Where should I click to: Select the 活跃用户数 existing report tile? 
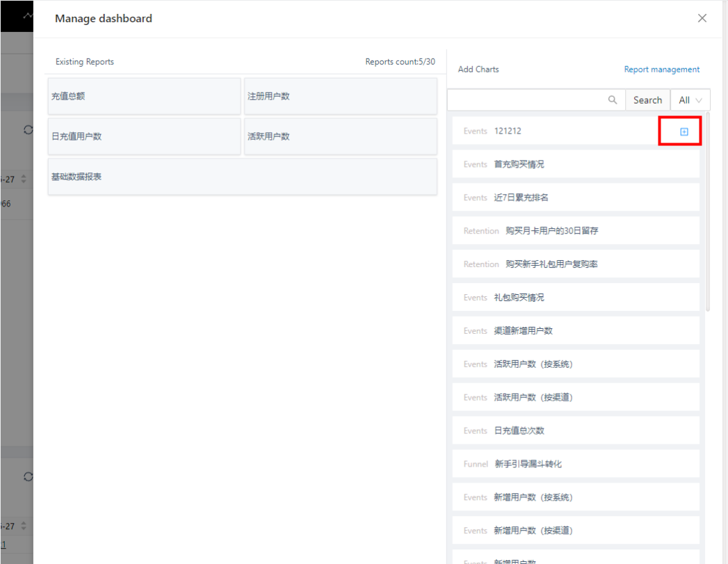point(340,136)
